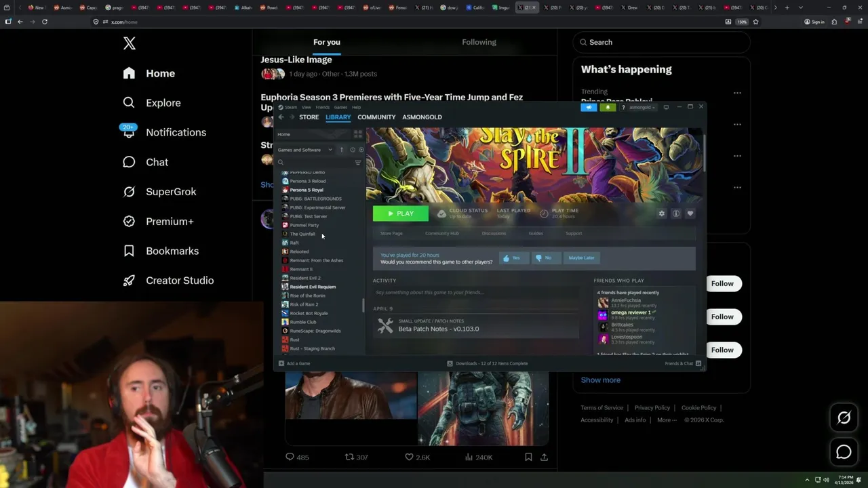This screenshot has height=488, width=868.
Task: Open Beta Patch Notes v0.103.0 entry
Action: (475, 325)
